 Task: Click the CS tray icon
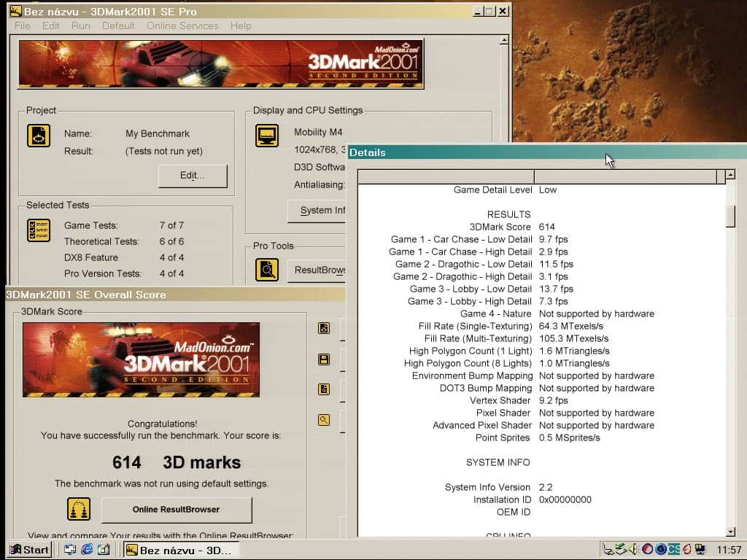coord(673,550)
